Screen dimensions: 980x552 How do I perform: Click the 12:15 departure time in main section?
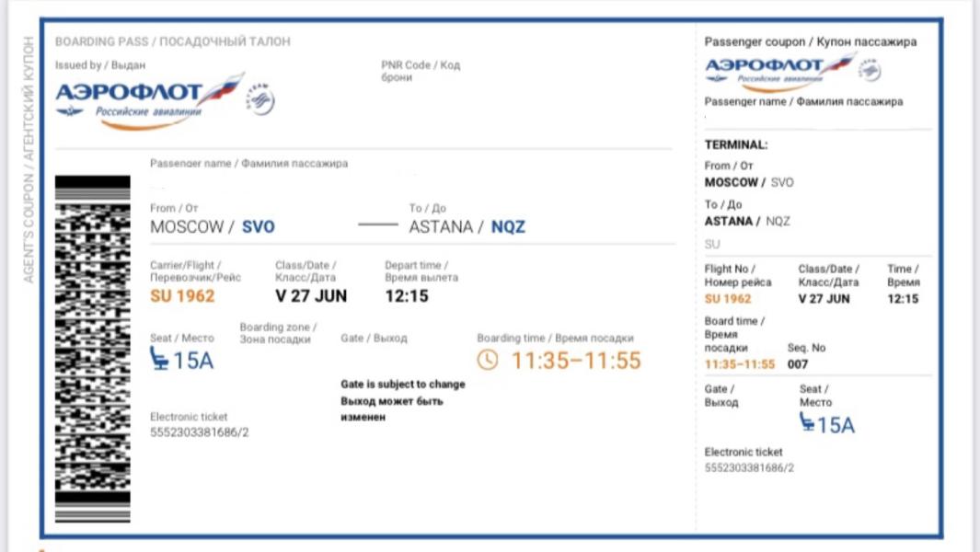[407, 296]
